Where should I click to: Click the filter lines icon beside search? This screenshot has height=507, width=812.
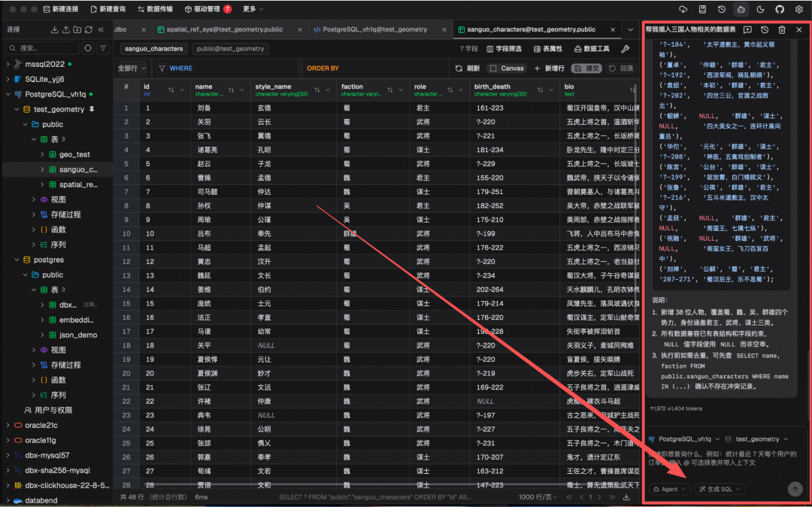(104, 48)
